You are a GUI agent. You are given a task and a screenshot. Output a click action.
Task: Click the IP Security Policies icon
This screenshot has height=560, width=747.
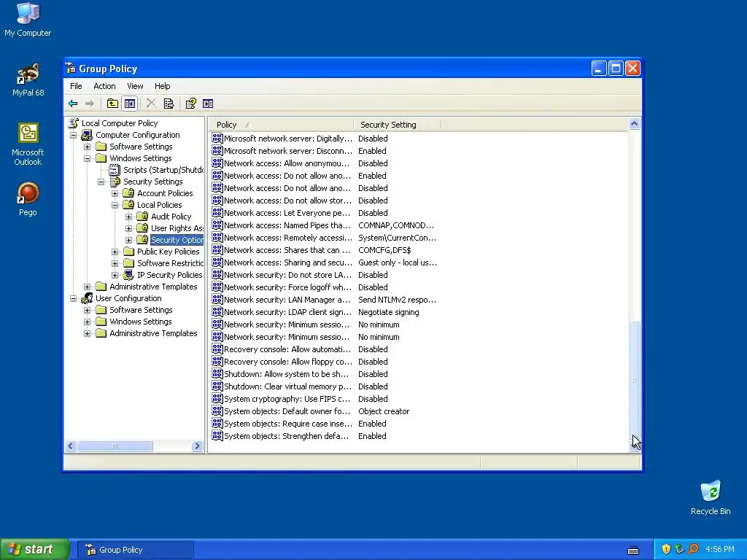click(128, 275)
